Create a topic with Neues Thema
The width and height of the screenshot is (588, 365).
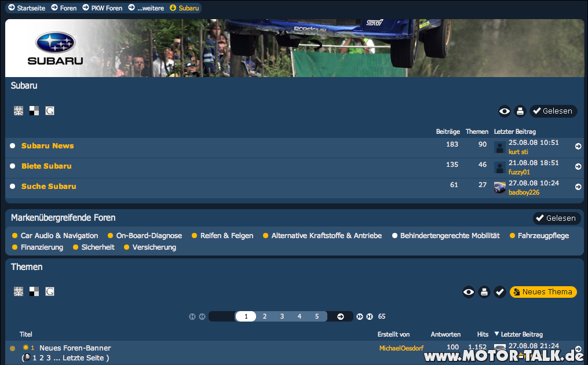pyautogui.click(x=543, y=292)
